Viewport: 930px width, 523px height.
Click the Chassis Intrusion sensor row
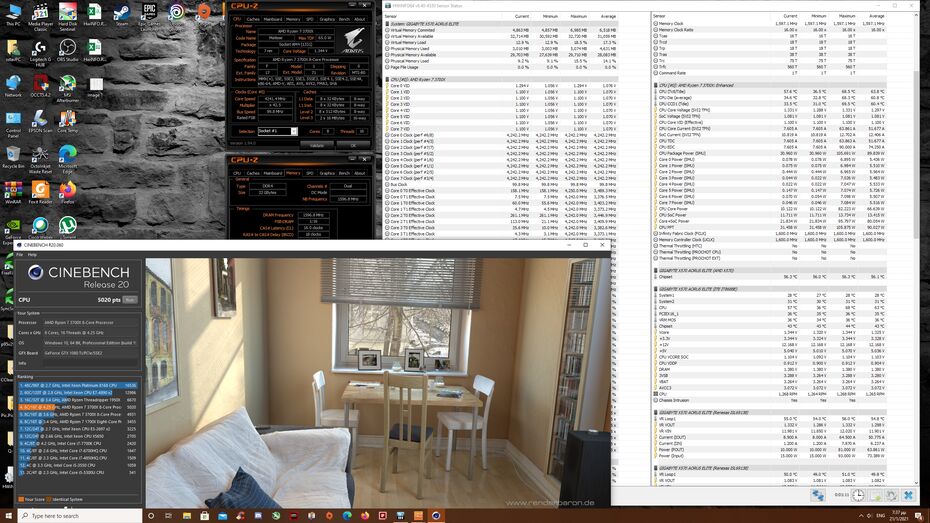(769, 400)
